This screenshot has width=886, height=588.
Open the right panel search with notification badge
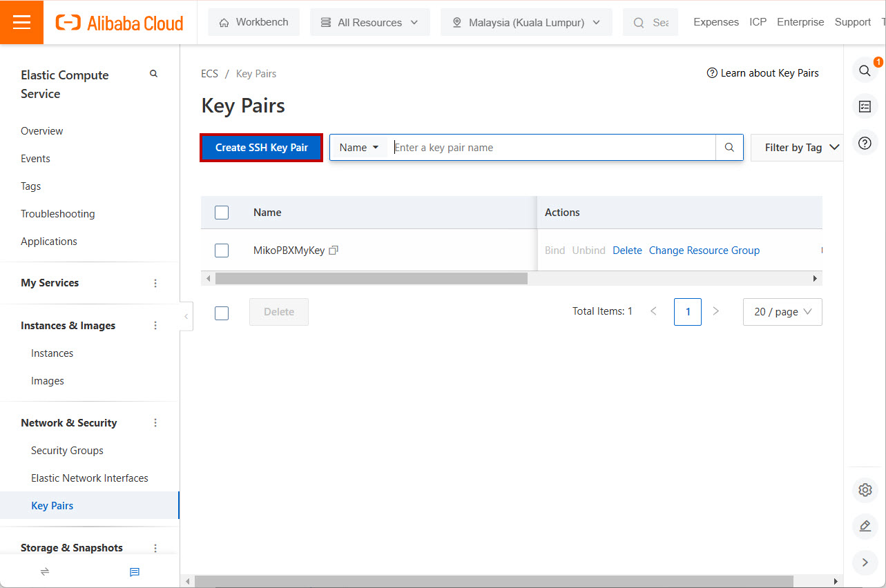(865, 70)
